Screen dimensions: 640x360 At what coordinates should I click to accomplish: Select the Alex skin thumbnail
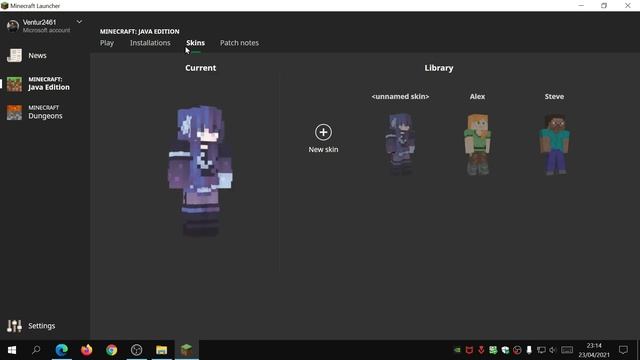click(x=478, y=144)
